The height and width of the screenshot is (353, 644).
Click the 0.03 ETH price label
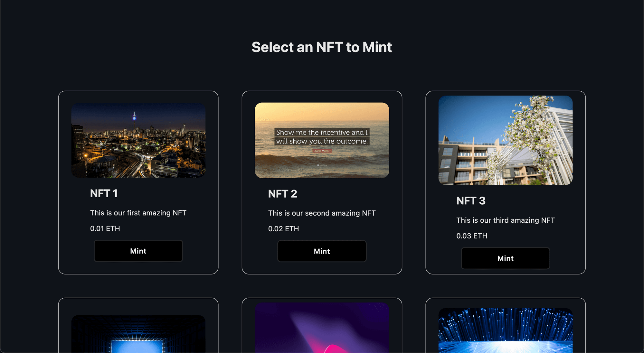[x=472, y=236]
